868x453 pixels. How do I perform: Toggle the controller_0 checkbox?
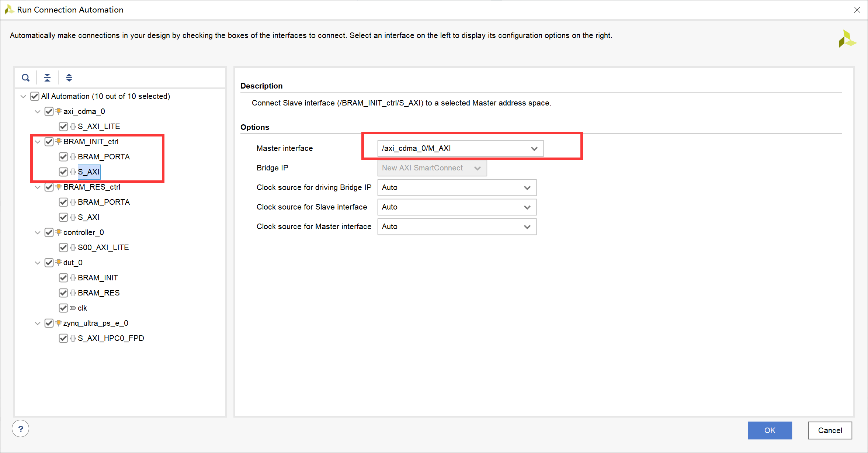[x=49, y=232]
